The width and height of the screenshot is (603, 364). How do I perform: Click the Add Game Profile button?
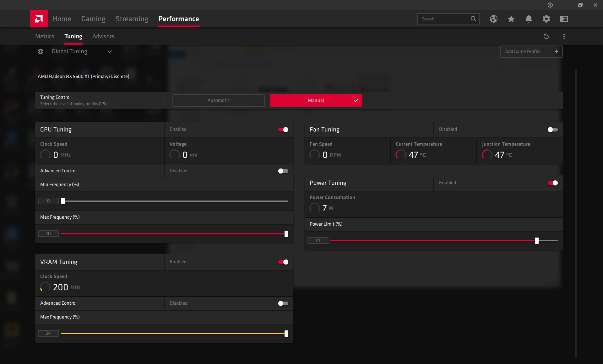(x=531, y=51)
